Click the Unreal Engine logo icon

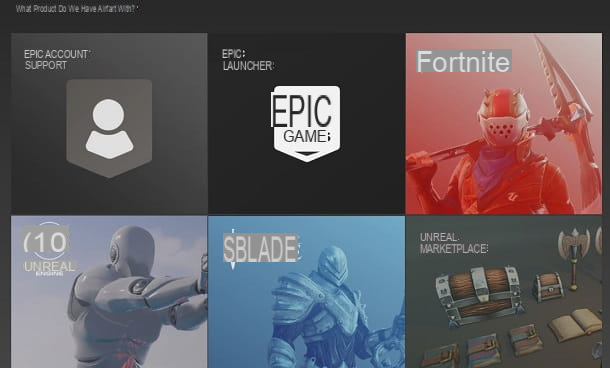(49, 250)
